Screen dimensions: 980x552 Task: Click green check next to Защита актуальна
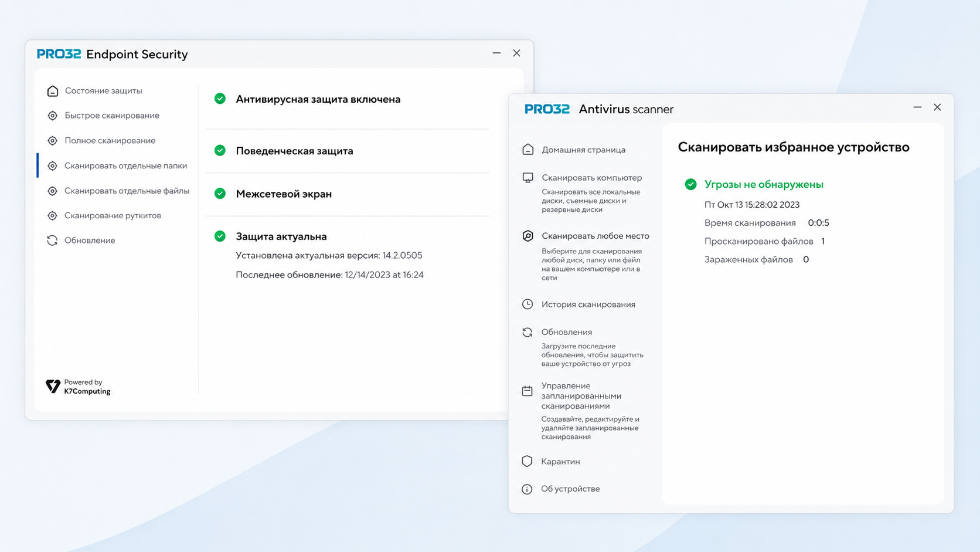tap(220, 236)
